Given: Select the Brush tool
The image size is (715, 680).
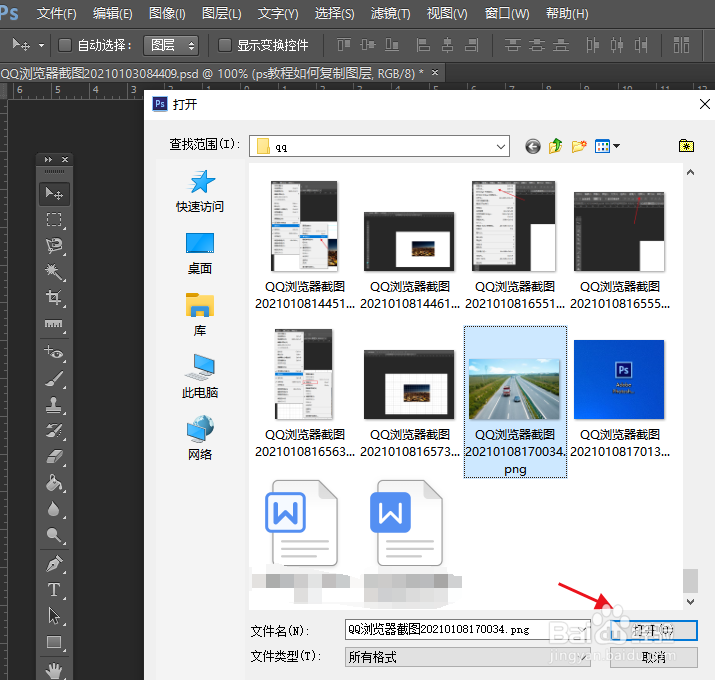Looking at the screenshot, I should [x=54, y=379].
